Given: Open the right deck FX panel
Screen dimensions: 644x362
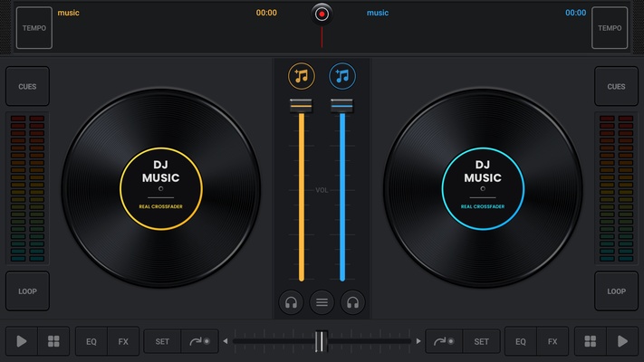Looking at the screenshot, I should (x=553, y=341).
